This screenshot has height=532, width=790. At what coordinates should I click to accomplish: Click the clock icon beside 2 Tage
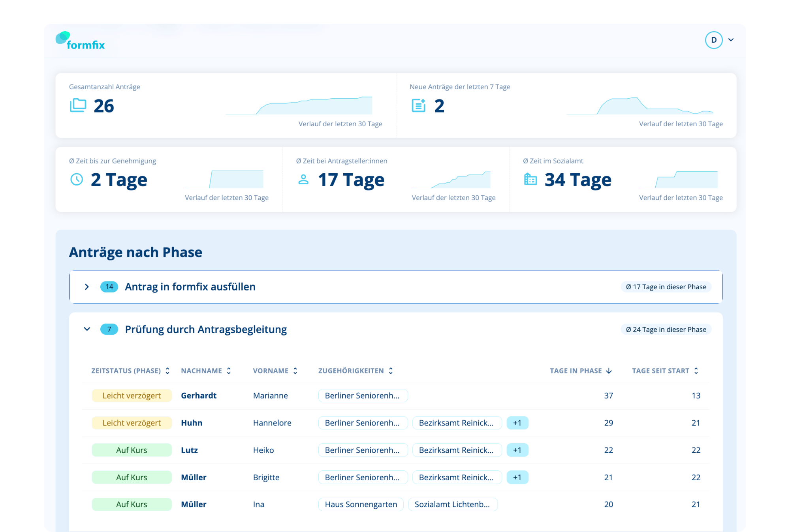point(77,180)
